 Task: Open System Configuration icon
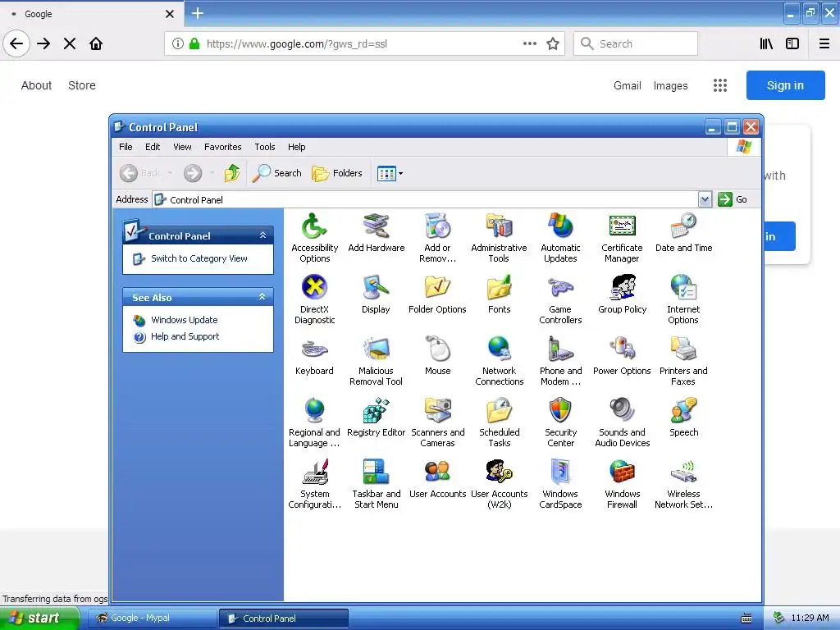(314, 484)
